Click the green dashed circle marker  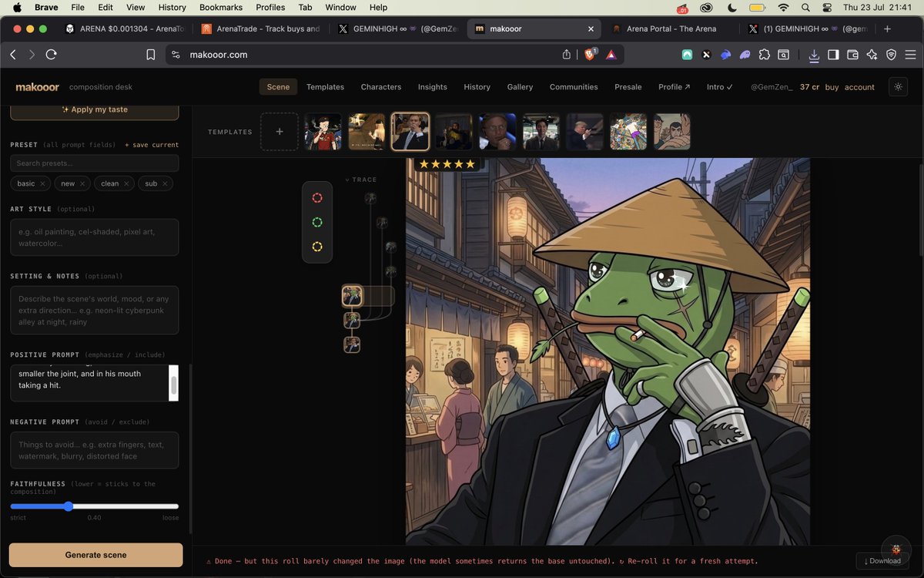pyautogui.click(x=317, y=223)
